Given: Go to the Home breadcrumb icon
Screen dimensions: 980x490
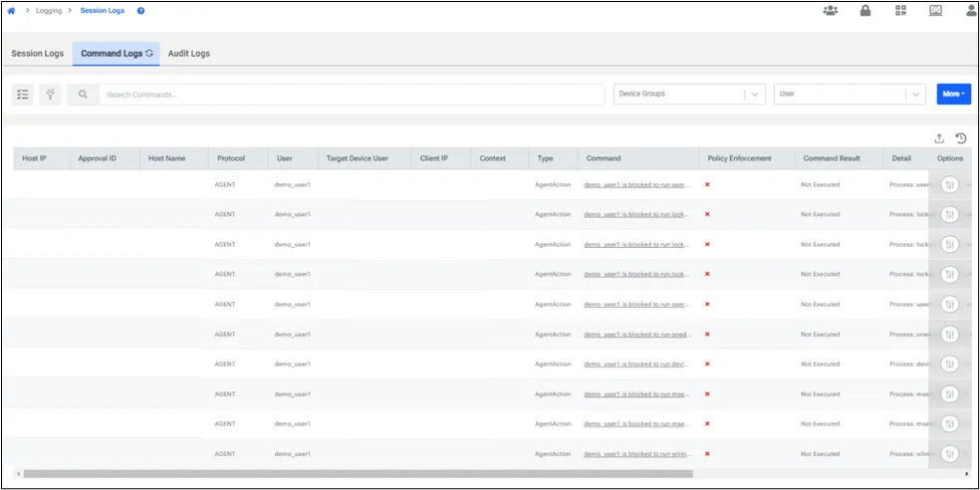Looking at the screenshot, I should [x=11, y=11].
